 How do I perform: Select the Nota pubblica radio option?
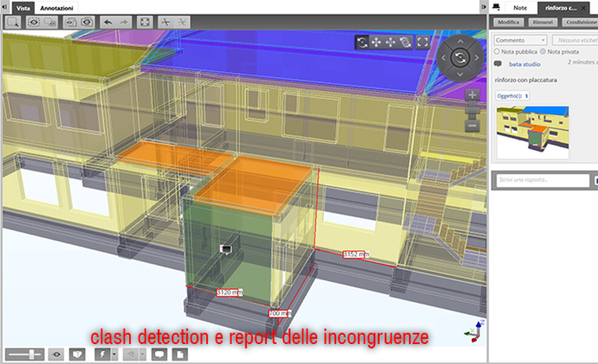pos(497,52)
